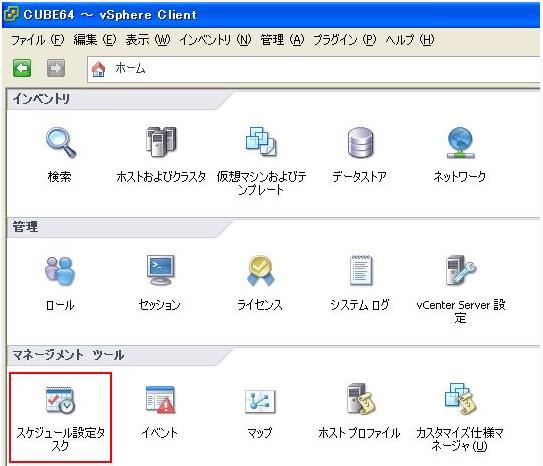This screenshot has width=543, height=466.
Task: Open スケジュール設定タスク (Scheduled Tasks) icon
Action: 60,400
